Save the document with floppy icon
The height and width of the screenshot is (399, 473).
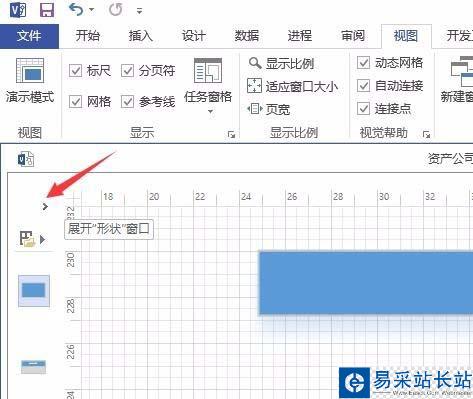47,10
